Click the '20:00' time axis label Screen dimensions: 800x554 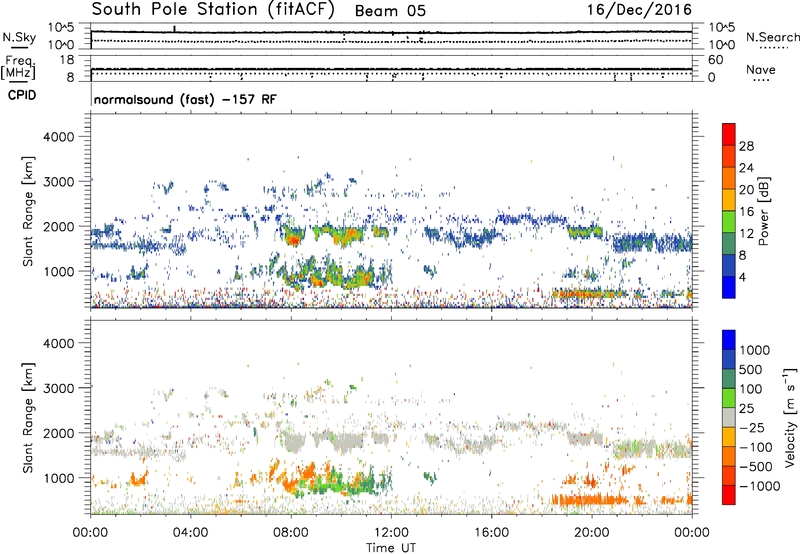pos(592,533)
